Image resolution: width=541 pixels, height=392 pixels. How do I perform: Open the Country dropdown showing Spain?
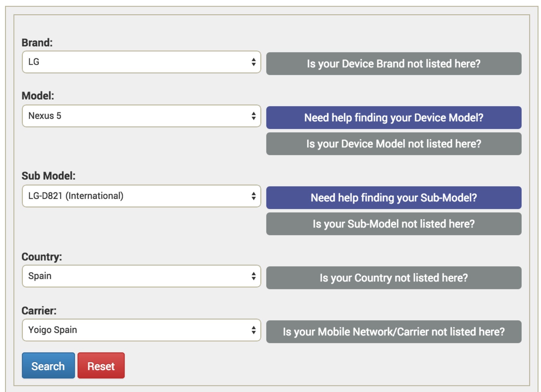point(141,276)
